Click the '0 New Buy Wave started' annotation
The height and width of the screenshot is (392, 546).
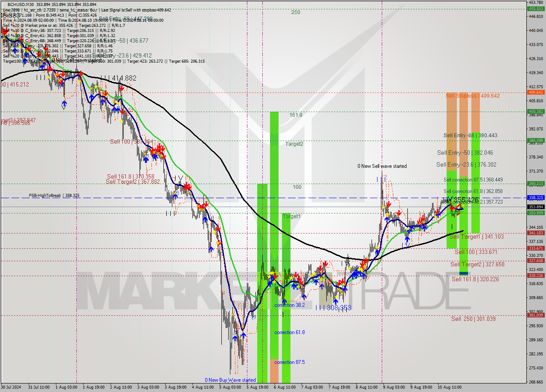click(230, 380)
